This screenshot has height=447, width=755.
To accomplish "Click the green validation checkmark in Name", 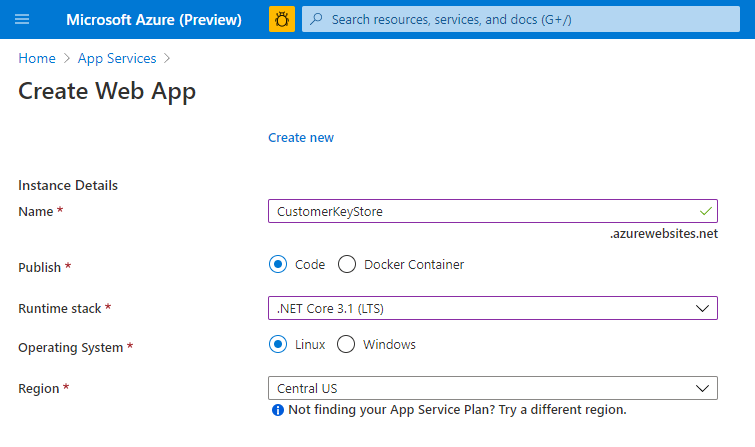I will click(706, 211).
